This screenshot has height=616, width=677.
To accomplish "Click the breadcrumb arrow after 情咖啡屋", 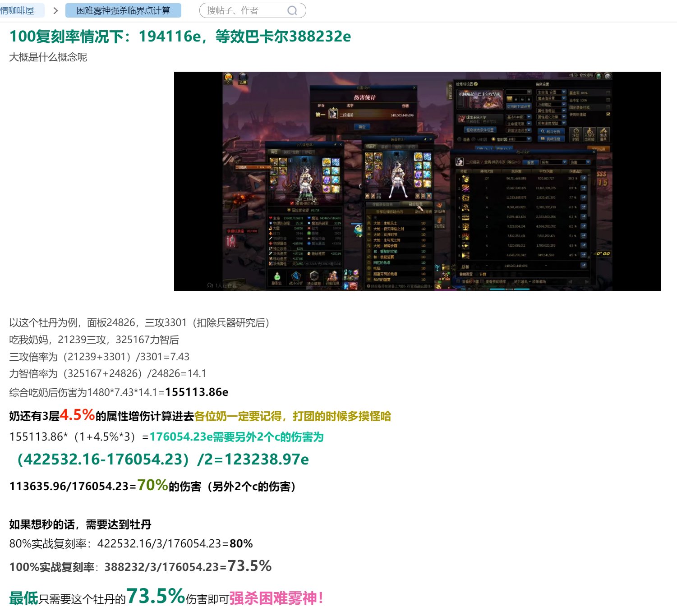I will pos(55,10).
